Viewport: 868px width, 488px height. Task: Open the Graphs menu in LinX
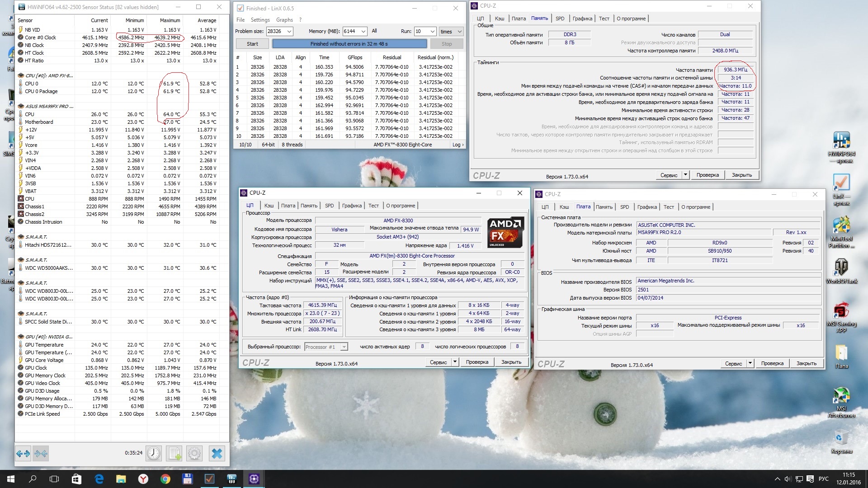[x=284, y=20]
